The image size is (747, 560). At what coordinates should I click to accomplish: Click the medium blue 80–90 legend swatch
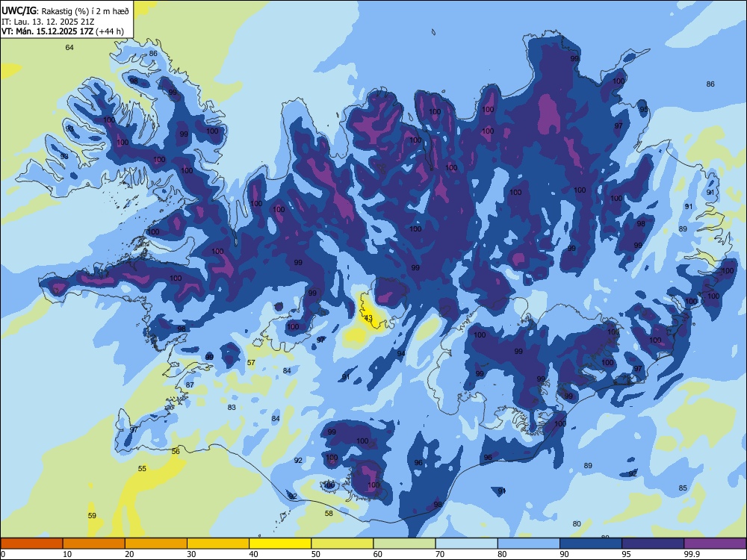[529, 544]
